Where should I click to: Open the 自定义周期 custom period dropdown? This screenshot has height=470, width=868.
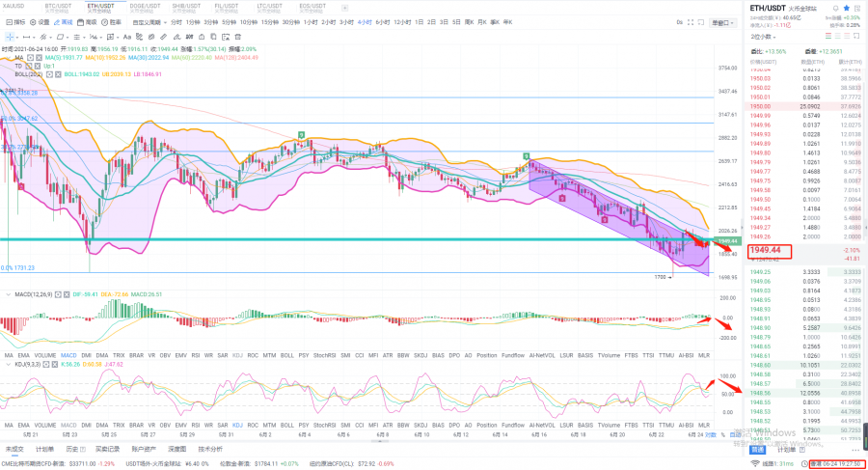(x=148, y=20)
